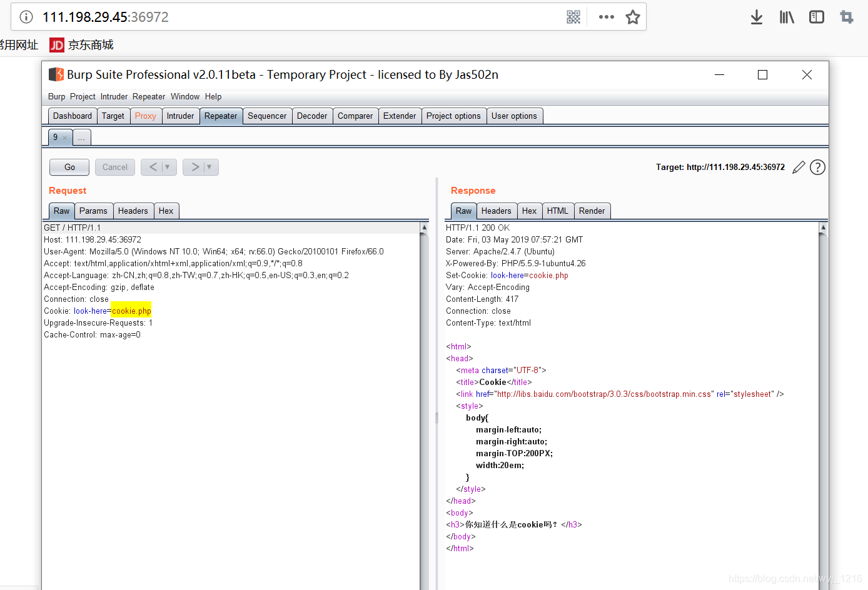Switch to the Target tab
This screenshot has width=868, height=590.
click(x=113, y=116)
